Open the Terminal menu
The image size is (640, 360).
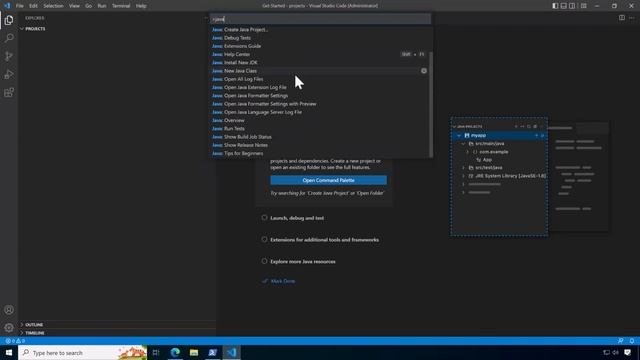coord(121,6)
